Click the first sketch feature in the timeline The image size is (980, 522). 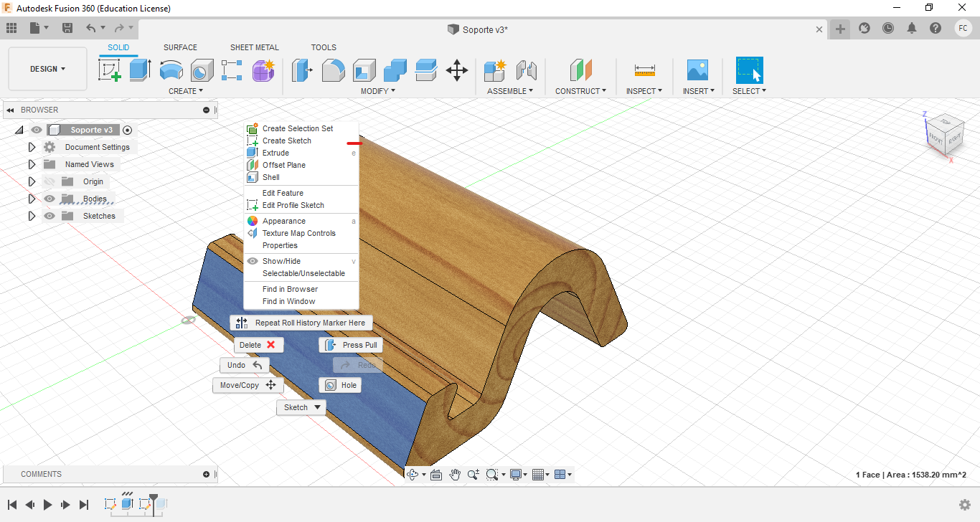[x=110, y=504]
